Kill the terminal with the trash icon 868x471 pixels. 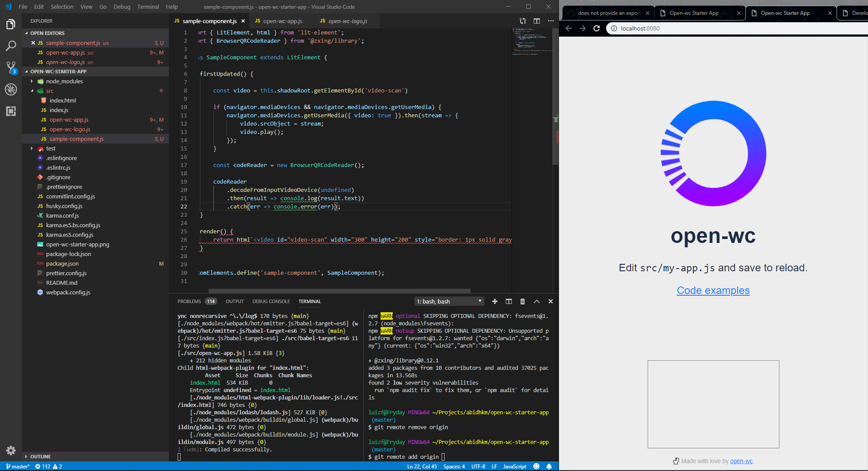tap(522, 301)
